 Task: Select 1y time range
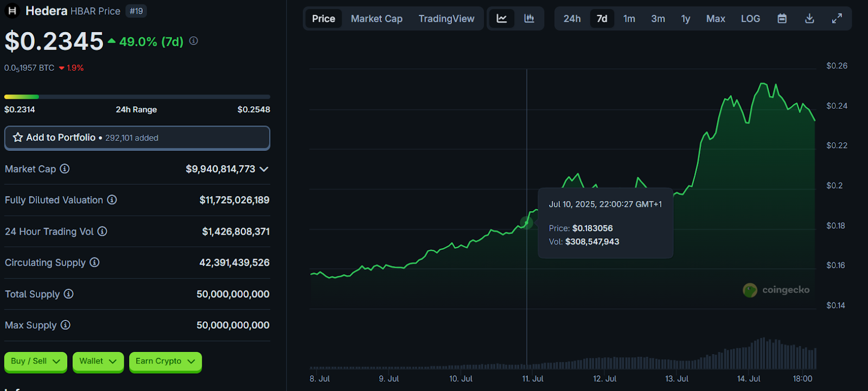point(686,18)
